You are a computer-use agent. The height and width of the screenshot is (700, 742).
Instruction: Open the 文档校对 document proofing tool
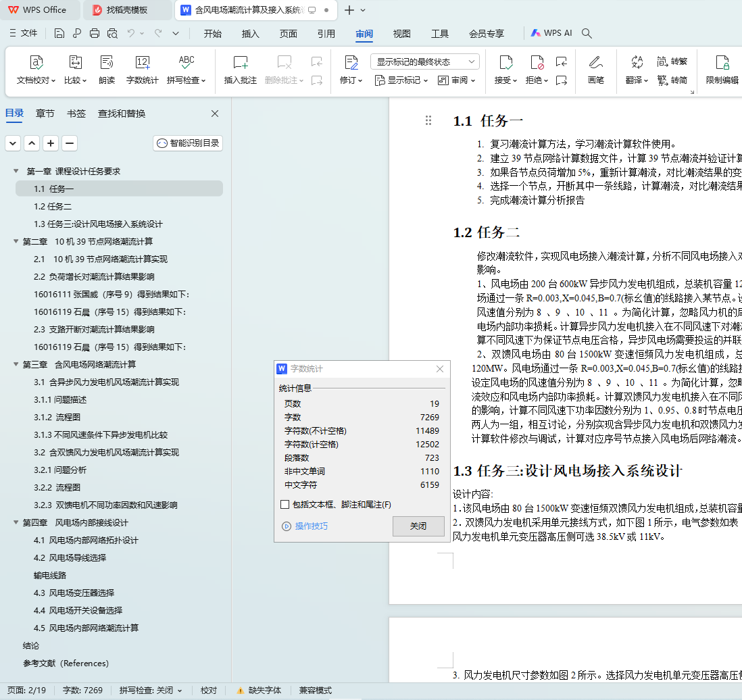(x=36, y=70)
